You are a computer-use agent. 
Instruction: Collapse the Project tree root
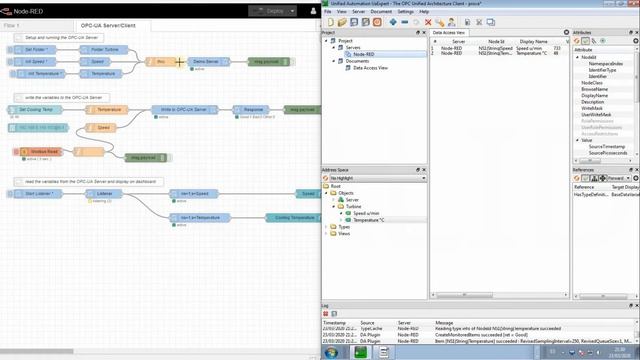point(326,41)
